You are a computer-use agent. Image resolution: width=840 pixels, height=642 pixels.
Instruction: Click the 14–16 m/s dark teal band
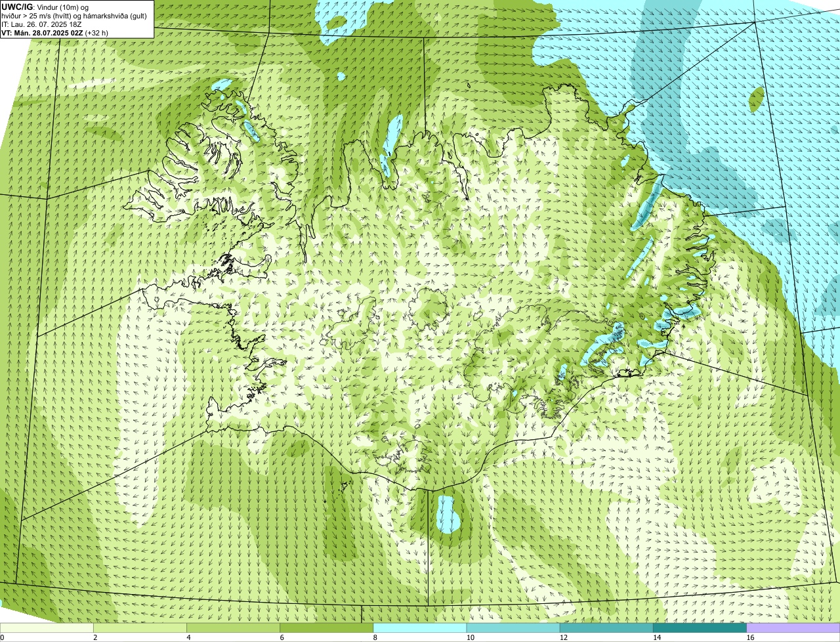pos(700,628)
